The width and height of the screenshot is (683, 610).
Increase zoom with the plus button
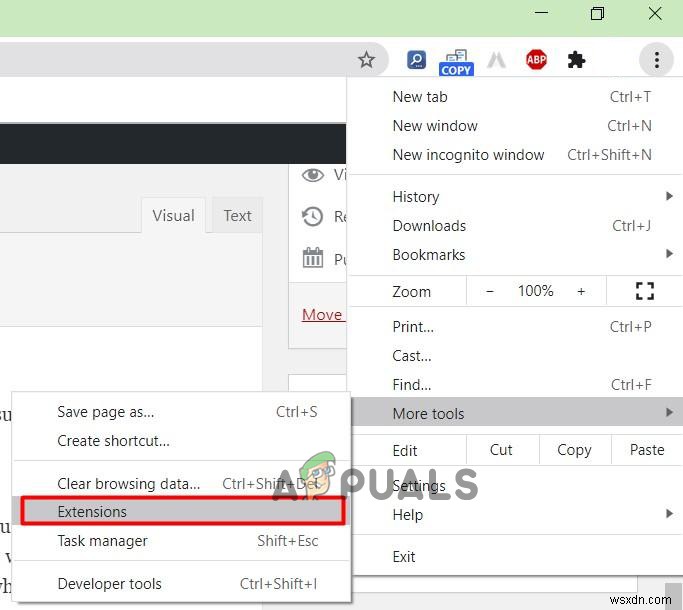point(581,291)
